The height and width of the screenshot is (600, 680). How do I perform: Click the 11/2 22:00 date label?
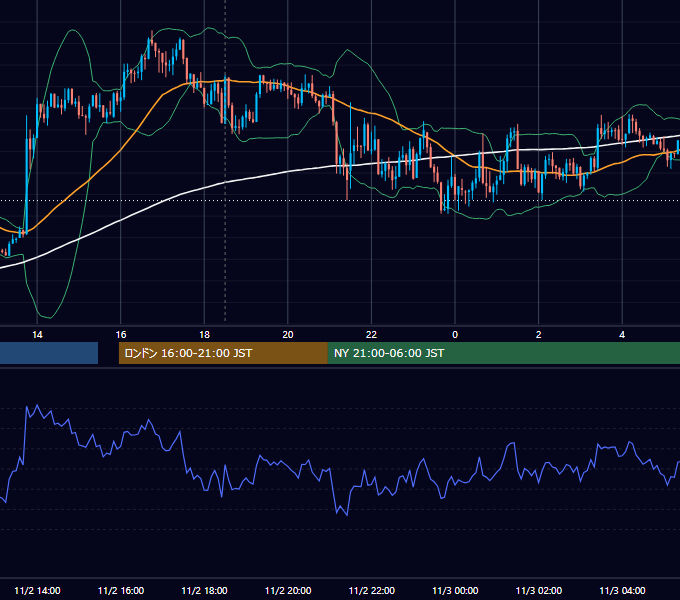[372, 590]
